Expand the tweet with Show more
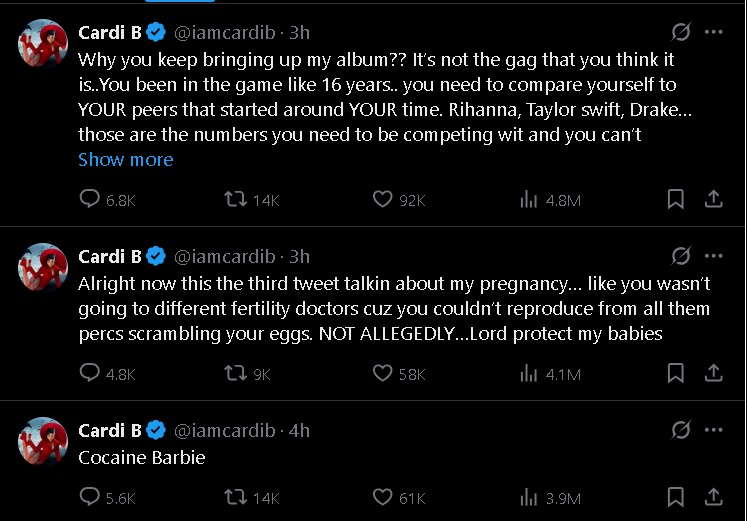 (x=126, y=160)
